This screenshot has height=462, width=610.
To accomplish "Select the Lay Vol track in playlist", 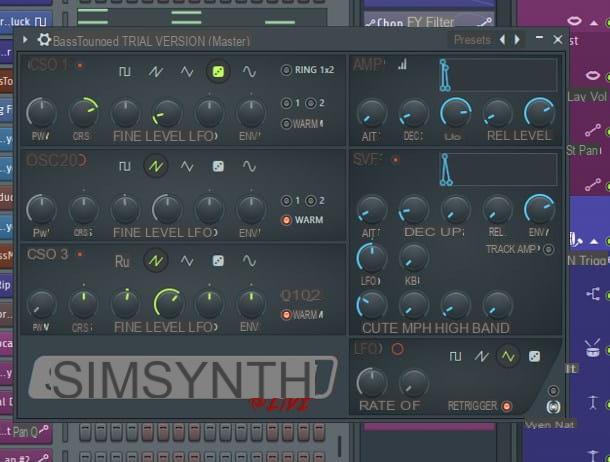I will (x=587, y=96).
